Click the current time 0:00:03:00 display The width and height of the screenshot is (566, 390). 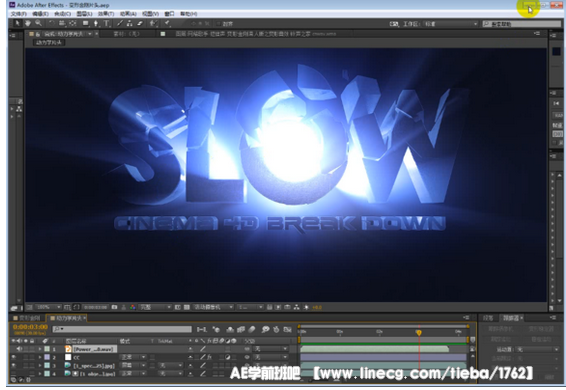pyautogui.click(x=30, y=327)
